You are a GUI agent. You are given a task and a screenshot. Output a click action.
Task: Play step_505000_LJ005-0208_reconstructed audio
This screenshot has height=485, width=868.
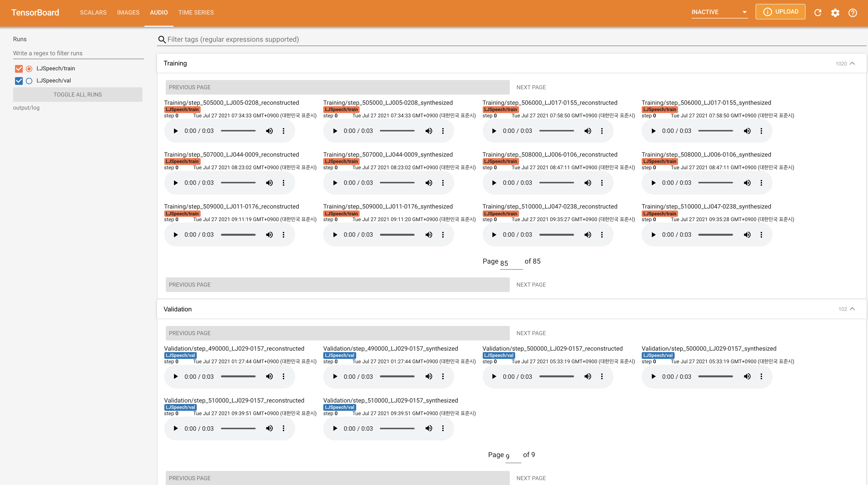(x=175, y=131)
